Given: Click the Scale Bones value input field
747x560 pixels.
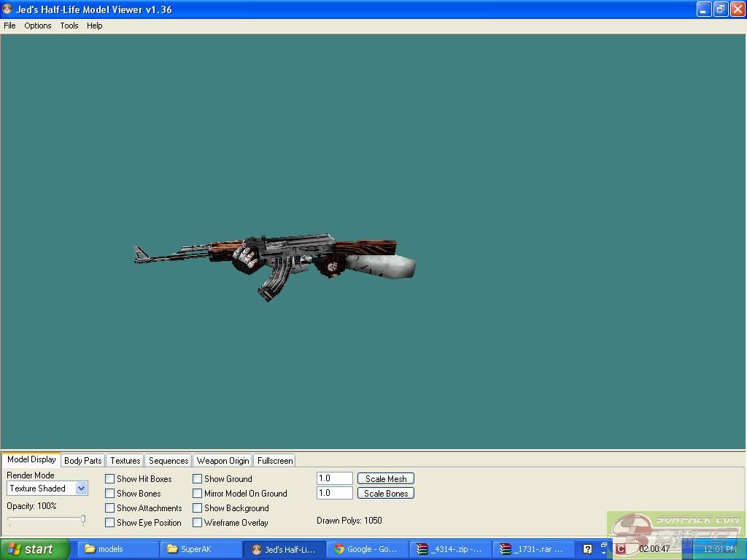Looking at the screenshot, I should [334, 493].
